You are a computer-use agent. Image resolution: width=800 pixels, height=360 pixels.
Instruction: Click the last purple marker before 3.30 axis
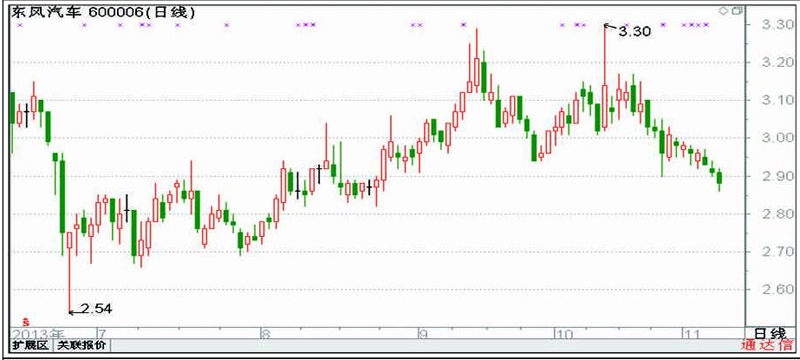[706, 24]
